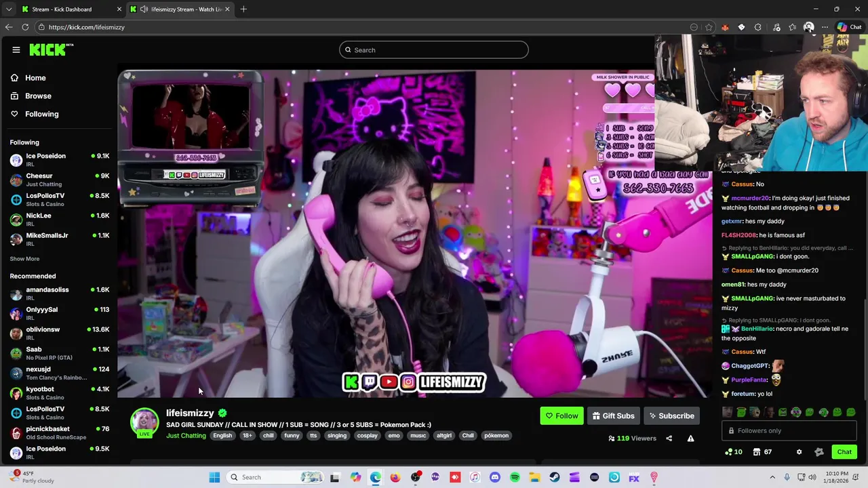Select the English tag

(222, 436)
